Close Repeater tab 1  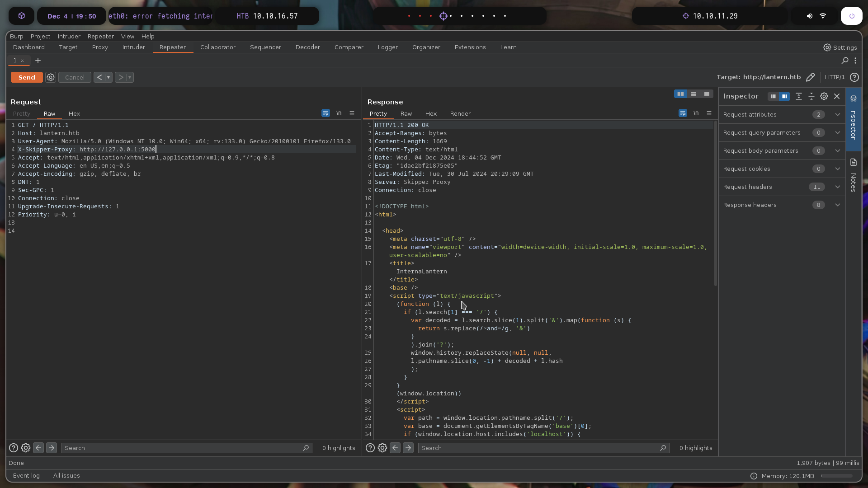coord(22,61)
